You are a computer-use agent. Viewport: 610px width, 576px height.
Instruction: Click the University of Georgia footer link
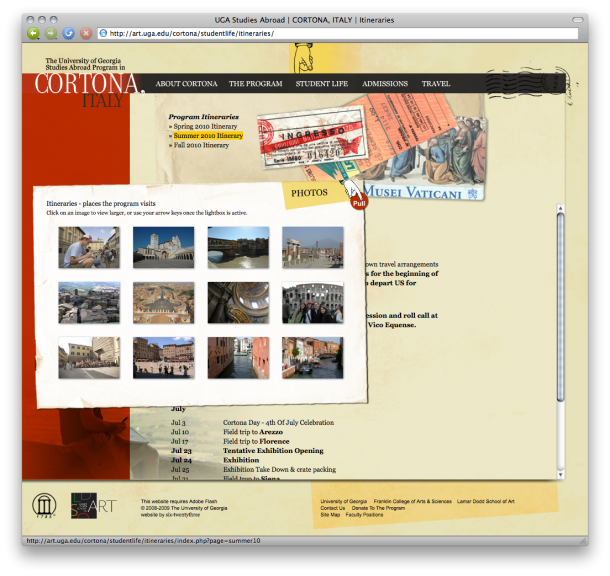click(344, 501)
